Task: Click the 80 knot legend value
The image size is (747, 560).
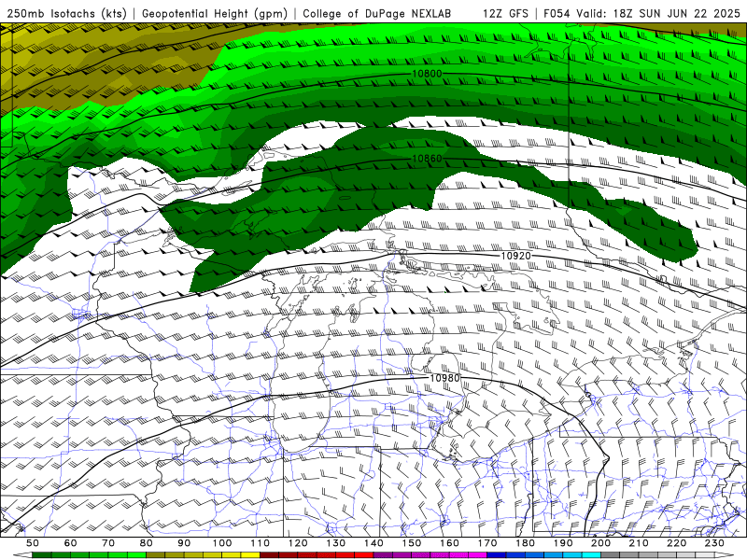Action: tap(147, 543)
